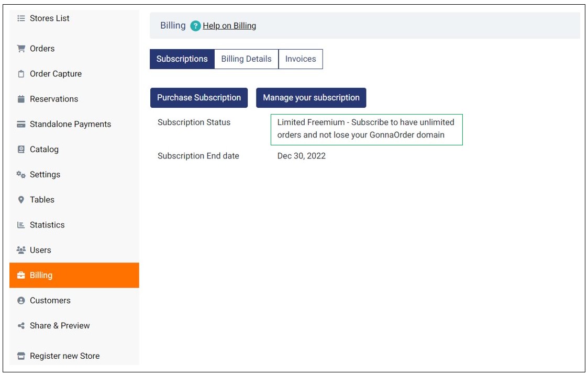Viewport: 588px width, 375px height.
Task: Click the Share & Preview share icon
Action: point(21,325)
